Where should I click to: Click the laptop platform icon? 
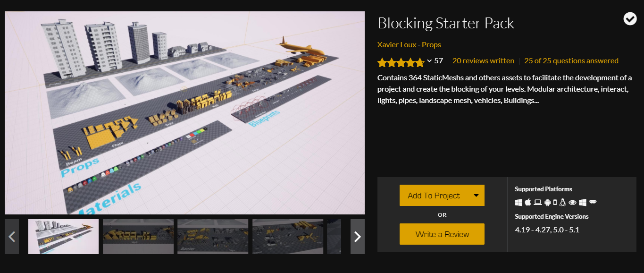(x=537, y=202)
